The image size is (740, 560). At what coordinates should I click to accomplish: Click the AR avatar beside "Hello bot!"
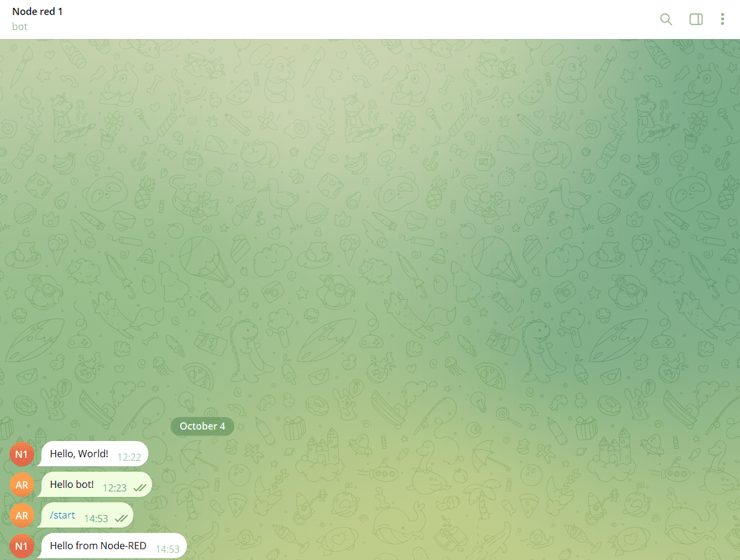click(x=22, y=484)
